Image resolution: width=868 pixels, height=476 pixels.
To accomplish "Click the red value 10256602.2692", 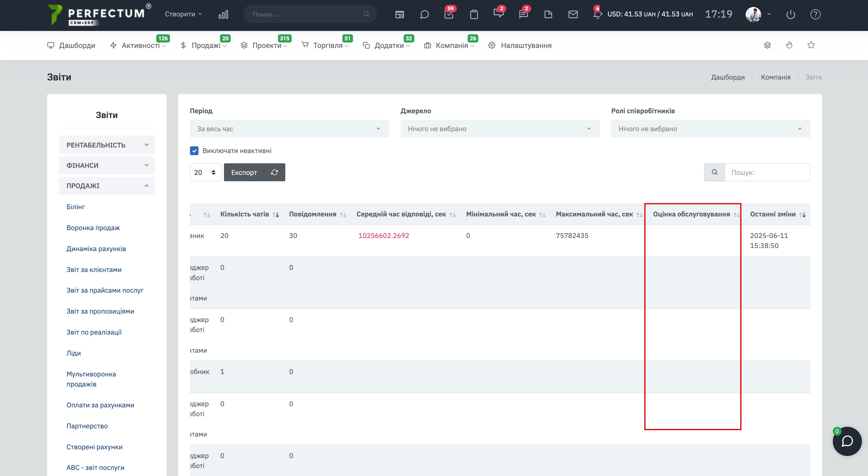I will click(383, 235).
